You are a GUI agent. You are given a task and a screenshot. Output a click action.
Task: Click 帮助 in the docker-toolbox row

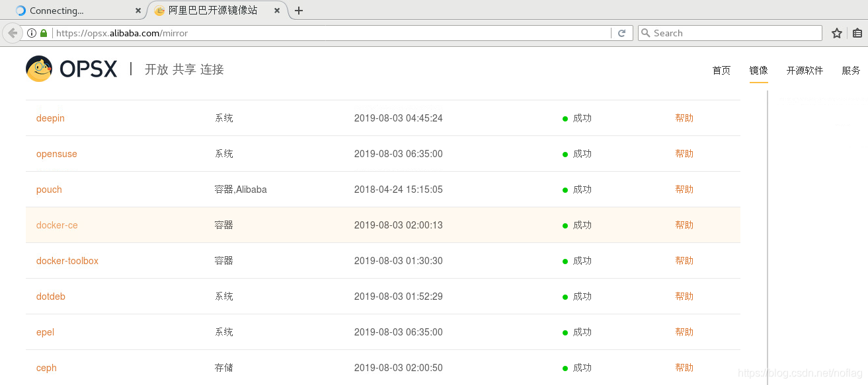coord(684,261)
